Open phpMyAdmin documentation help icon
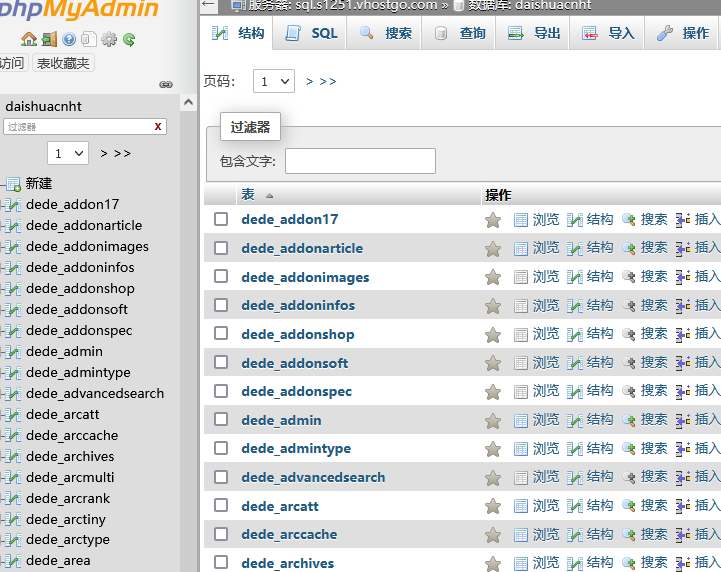The height and width of the screenshot is (572, 721). coord(69,40)
